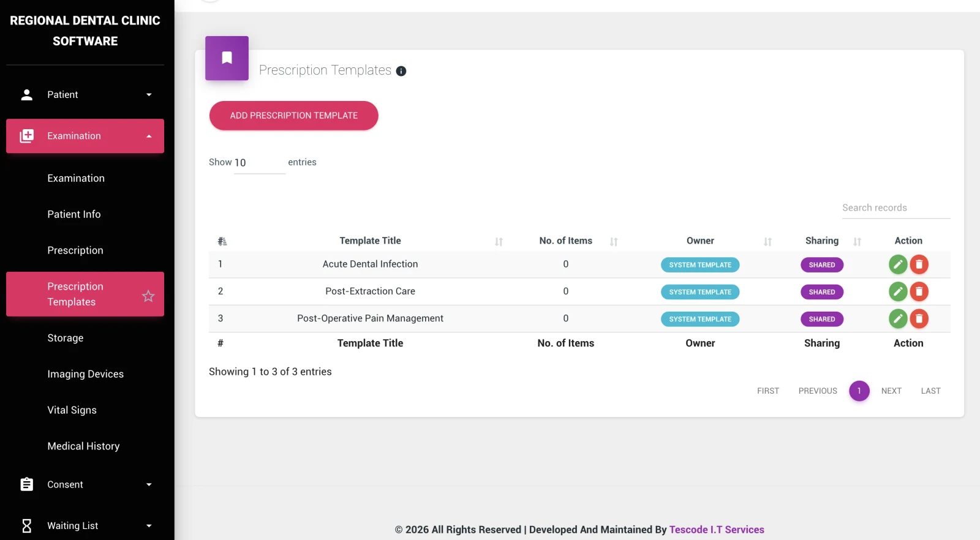Screen dimensions: 980x540
Task: Delete the Acute Dental Infection template
Action: [x=919, y=264]
